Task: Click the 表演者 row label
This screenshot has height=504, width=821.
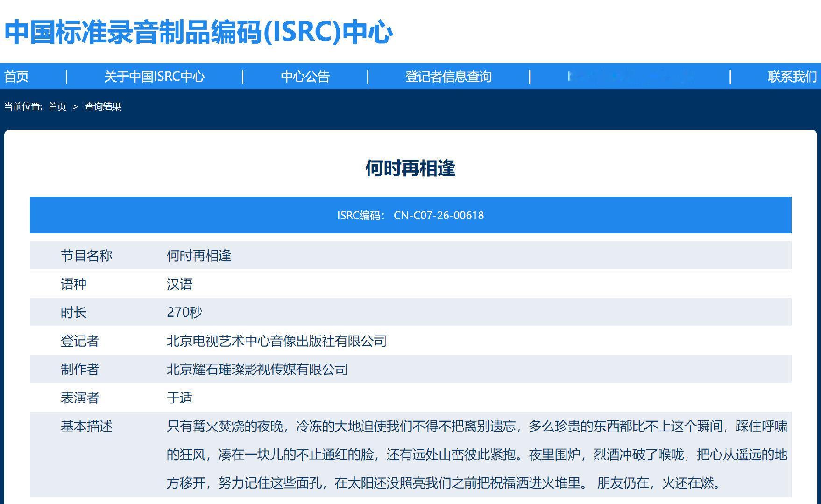Action: coord(80,398)
